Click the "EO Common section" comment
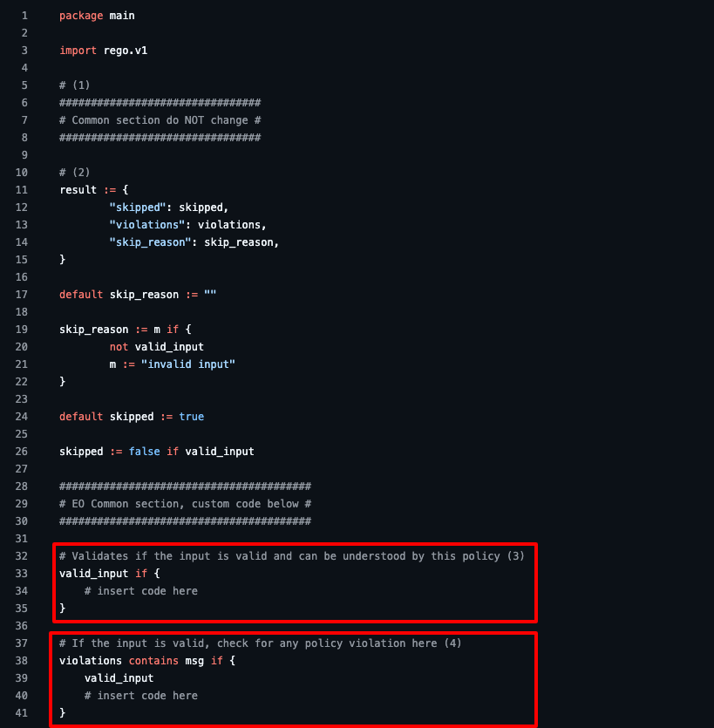 [185, 504]
